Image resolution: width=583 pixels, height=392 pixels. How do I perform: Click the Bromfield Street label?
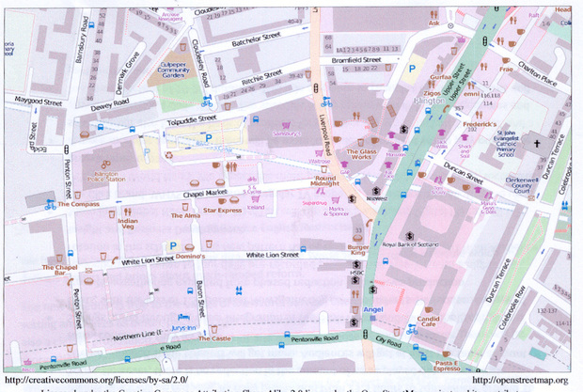pos(356,60)
